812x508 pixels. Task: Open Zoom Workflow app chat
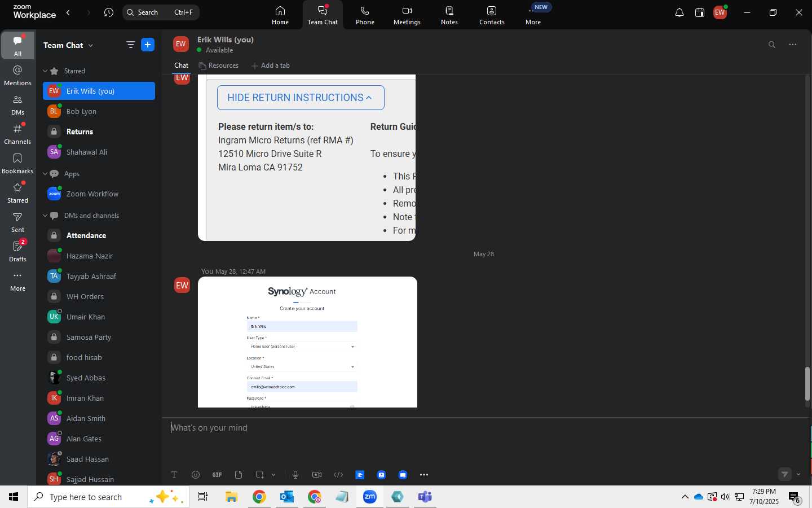coord(99,194)
